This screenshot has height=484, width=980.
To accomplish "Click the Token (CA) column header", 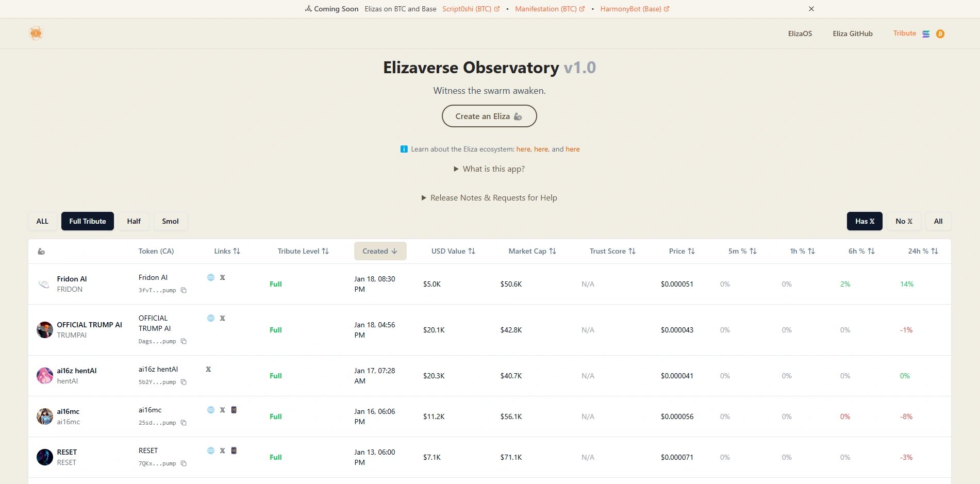I will 156,252.
